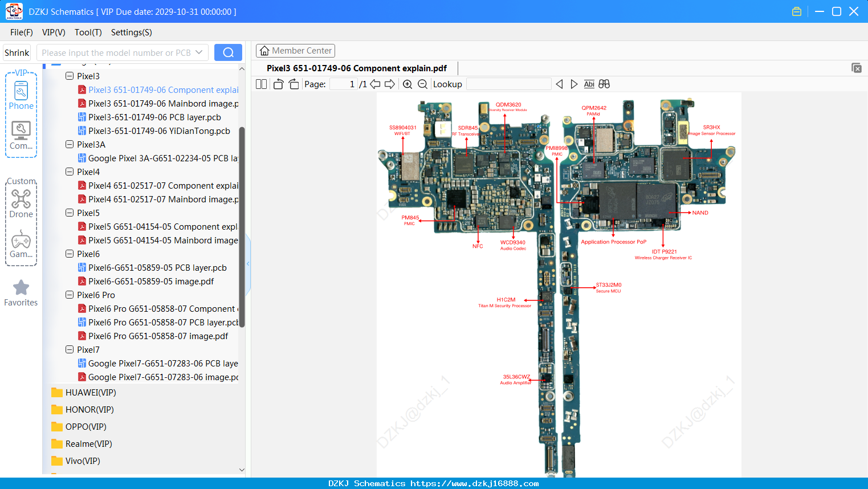Select Pixel3 651-01749-06 Component explain file
The height and width of the screenshot is (489, 868).
158,90
